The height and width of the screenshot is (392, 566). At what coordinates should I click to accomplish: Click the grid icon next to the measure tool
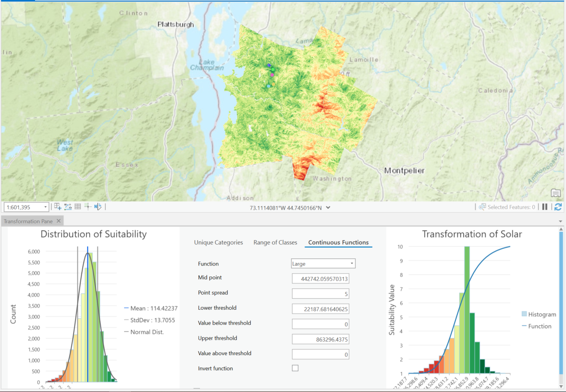[77, 207]
